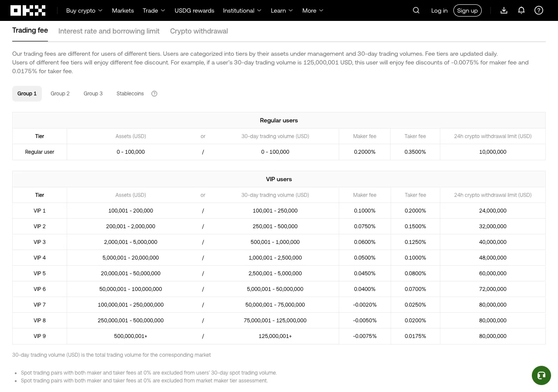Click the help question mark icon in header

(539, 10)
